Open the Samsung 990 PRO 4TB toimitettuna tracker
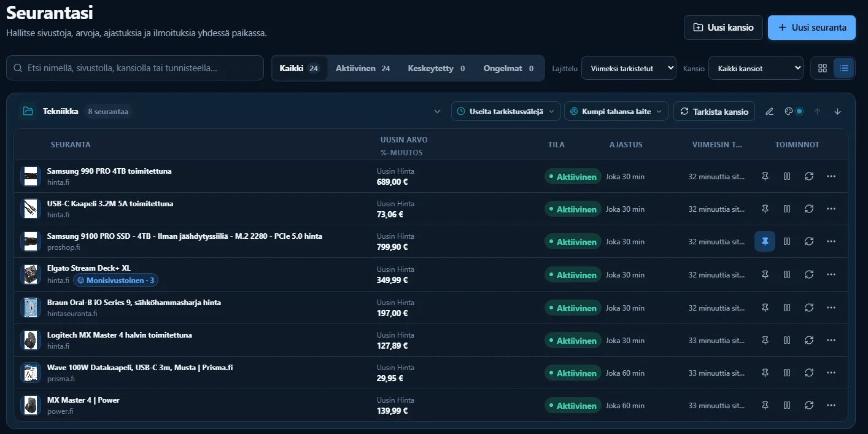Screen dimensions: 868x434 pos(109,171)
